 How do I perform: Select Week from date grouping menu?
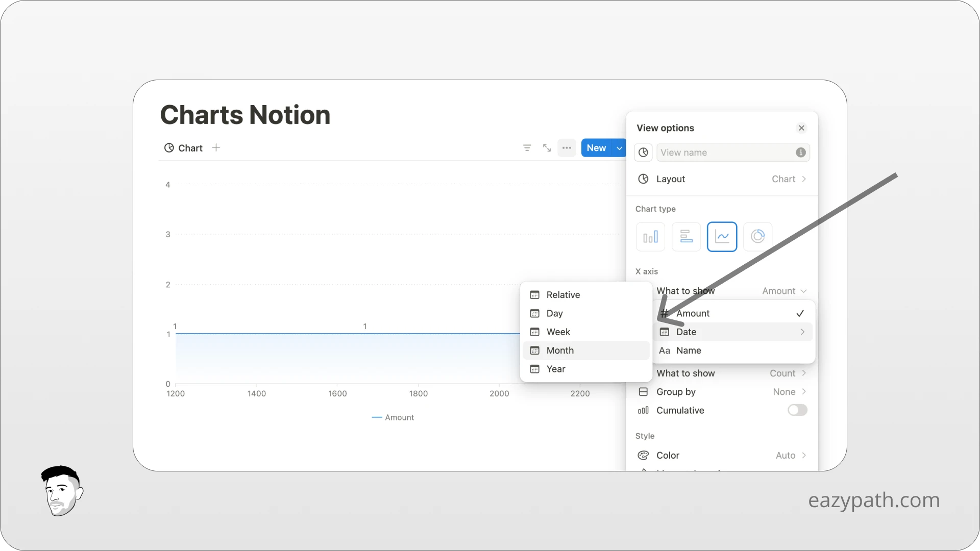click(x=557, y=331)
